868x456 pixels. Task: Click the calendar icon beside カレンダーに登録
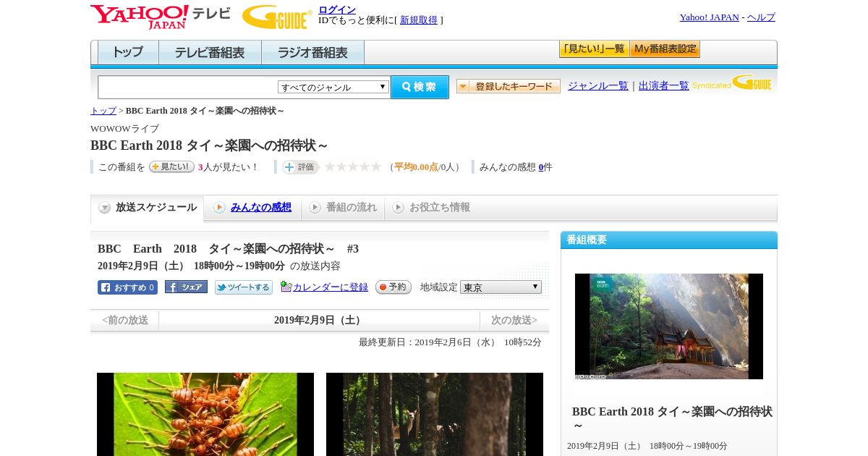[x=286, y=287]
